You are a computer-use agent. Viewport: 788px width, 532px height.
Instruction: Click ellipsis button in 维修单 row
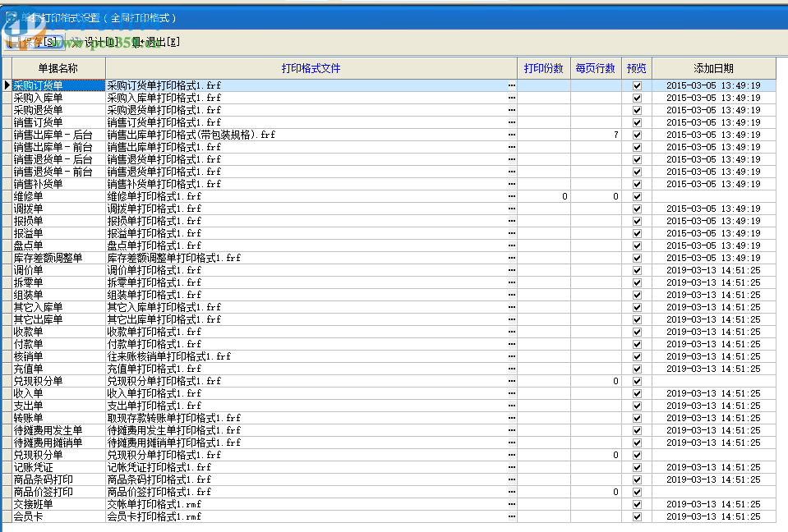pos(512,196)
